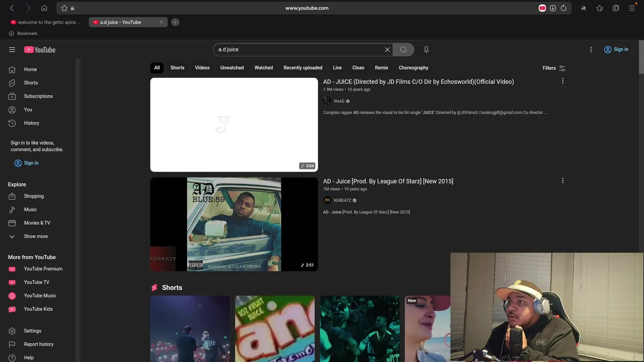Click Sign in at top right
This screenshot has width=644, height=362.
[x=616, y=49]
